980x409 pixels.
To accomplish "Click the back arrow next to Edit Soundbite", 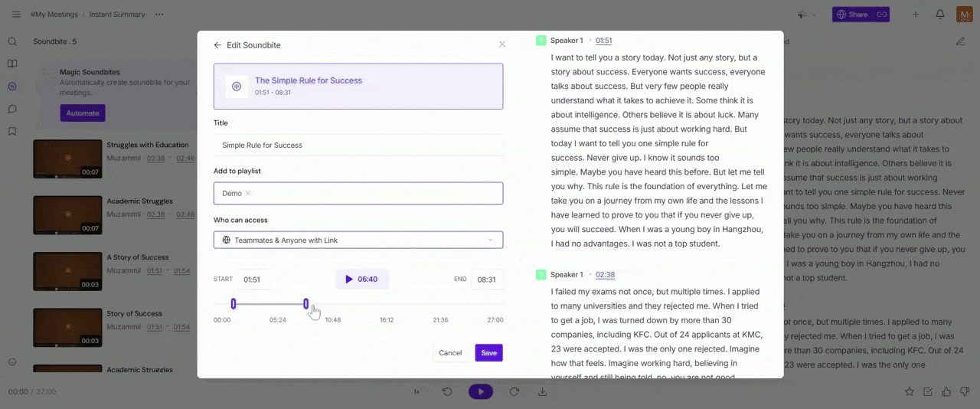I will (217, 45).
